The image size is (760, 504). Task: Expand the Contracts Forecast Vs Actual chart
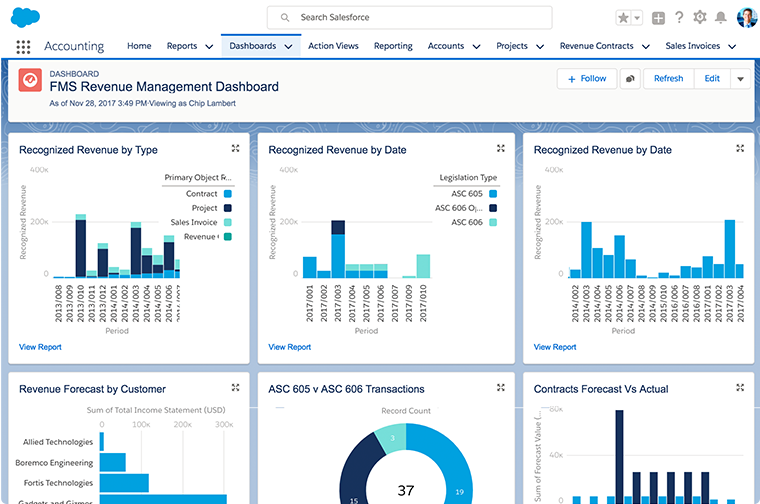click(740, 388)
